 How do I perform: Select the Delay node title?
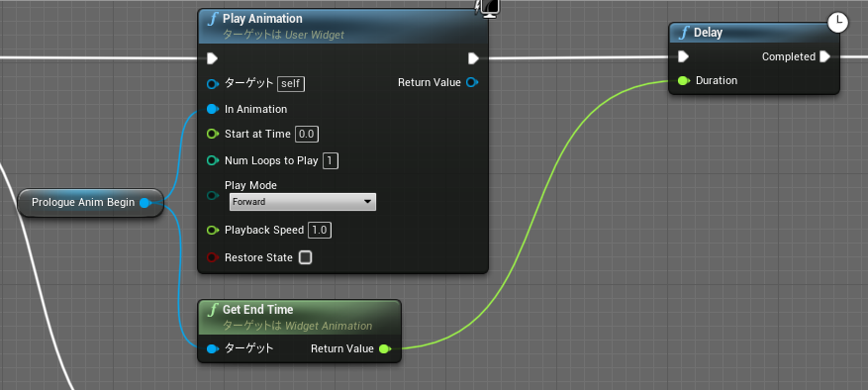tap(708, 33)
